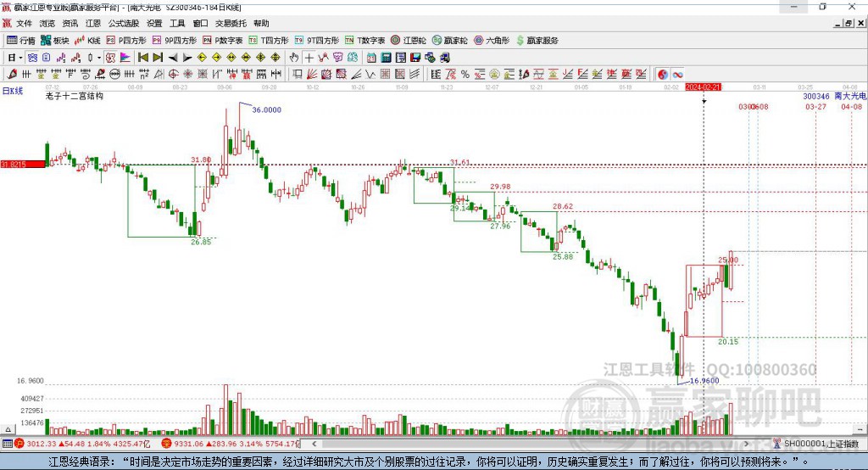Open the 公式选股 menu
868x470 pixels.
coord(124,23)
